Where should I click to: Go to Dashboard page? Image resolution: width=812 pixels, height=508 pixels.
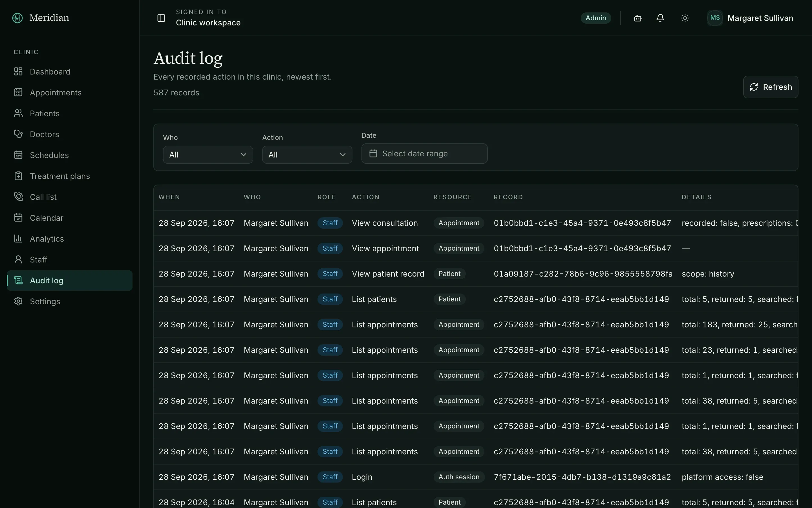tap(69, 72)
